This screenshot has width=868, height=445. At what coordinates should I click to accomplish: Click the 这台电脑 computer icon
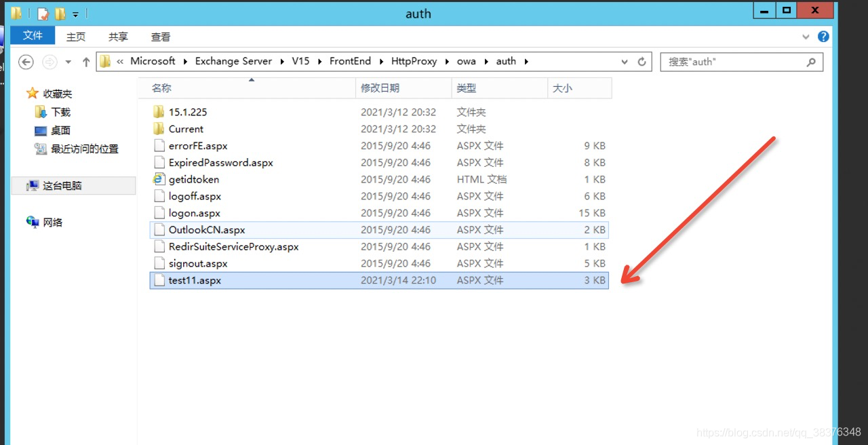point(33,185)
